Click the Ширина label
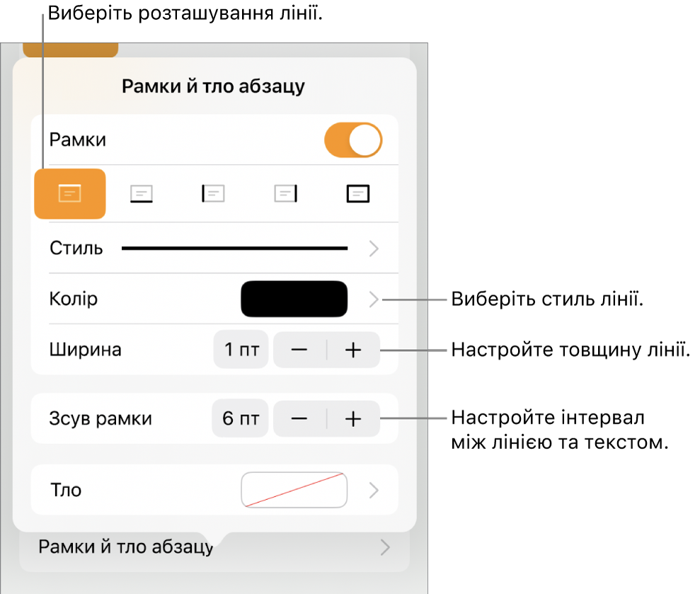Viewport: 700px width, 594px height. click(85, 350)
